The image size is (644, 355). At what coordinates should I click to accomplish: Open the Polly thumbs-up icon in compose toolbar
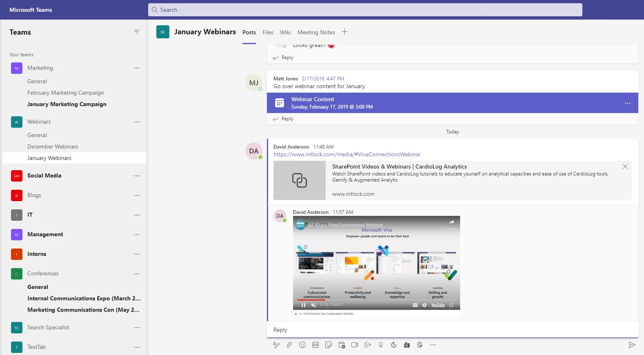(x=407, y=345)
